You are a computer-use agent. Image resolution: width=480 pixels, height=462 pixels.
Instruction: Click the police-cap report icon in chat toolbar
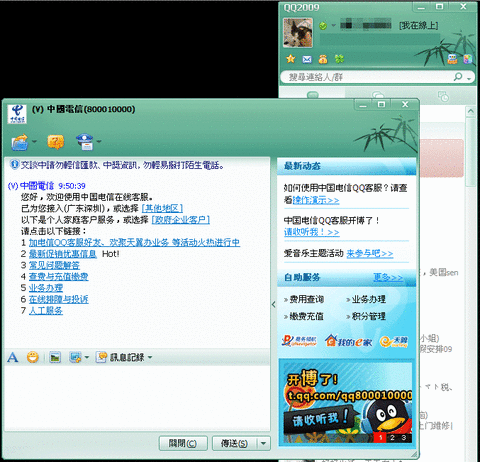click(85, 142)
